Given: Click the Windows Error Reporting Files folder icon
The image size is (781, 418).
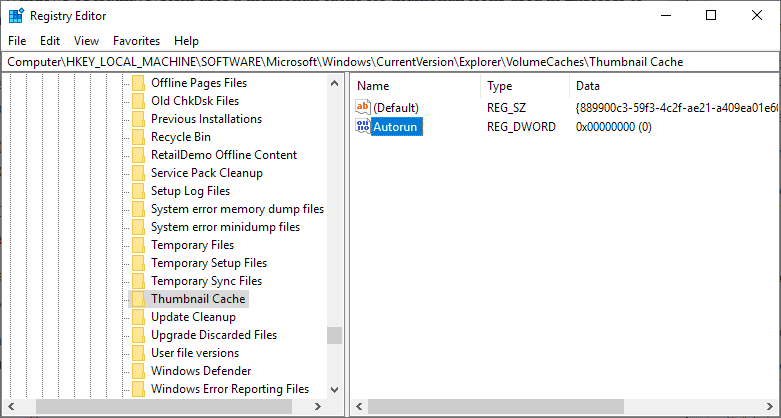Looking at the screenshot, I should [x=138, y=389].
